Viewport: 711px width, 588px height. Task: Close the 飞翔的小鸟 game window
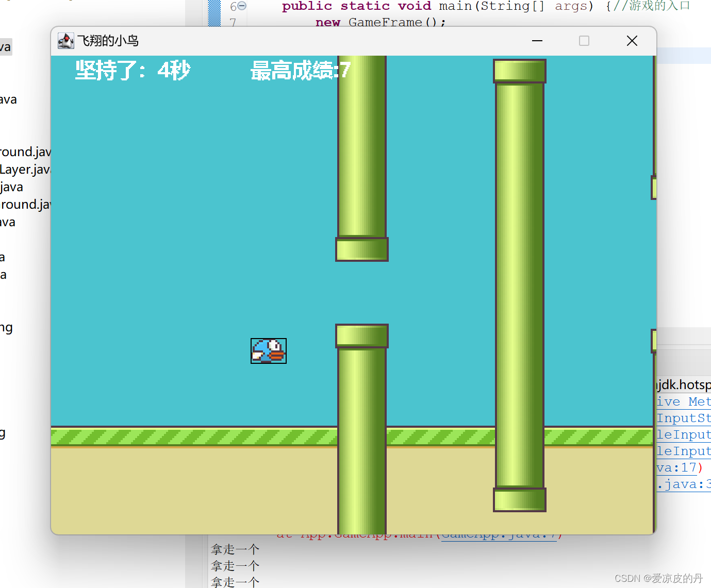(632, 41)
